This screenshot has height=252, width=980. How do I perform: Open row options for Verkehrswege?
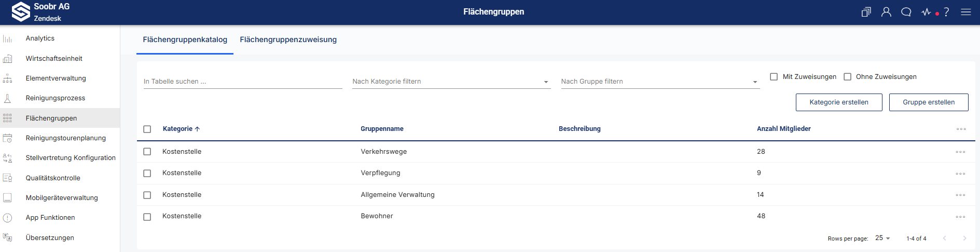click(960, 152)
